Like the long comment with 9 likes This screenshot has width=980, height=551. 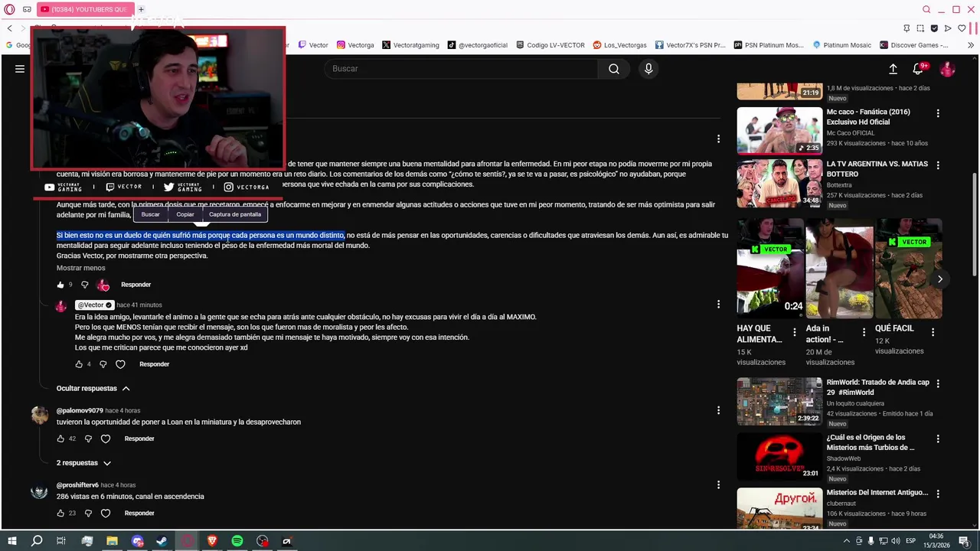60,285
